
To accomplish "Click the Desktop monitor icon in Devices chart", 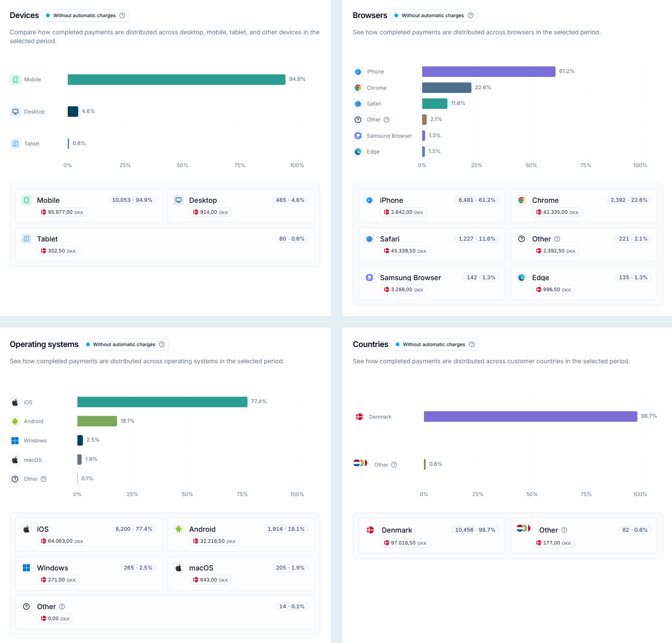I will [15, 112].
